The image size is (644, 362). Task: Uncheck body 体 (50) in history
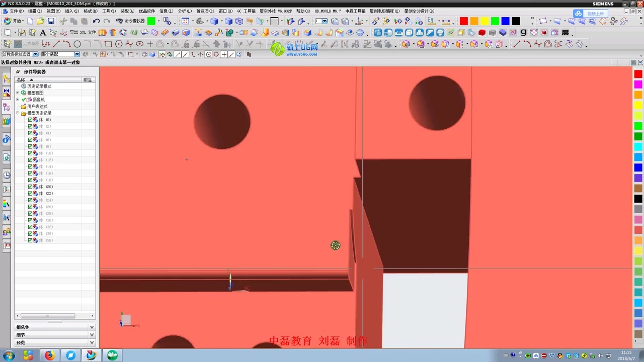(x=30, y=240)
